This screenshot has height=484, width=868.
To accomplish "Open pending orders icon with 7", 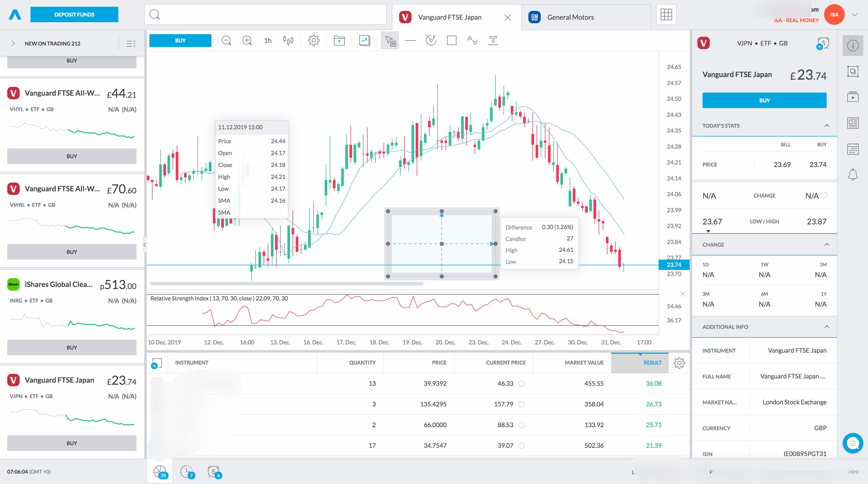I will pyautogui.click(x=187, y=472).
